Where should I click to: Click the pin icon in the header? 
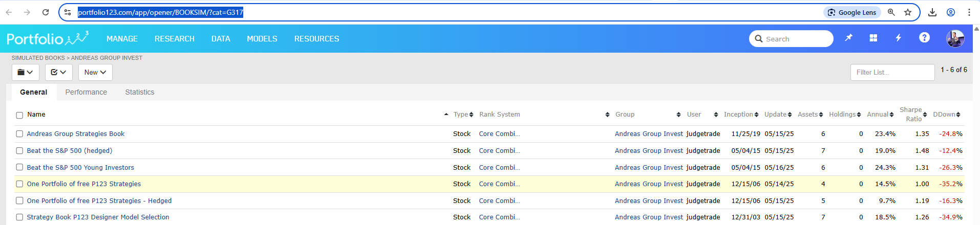click(848, 38)
